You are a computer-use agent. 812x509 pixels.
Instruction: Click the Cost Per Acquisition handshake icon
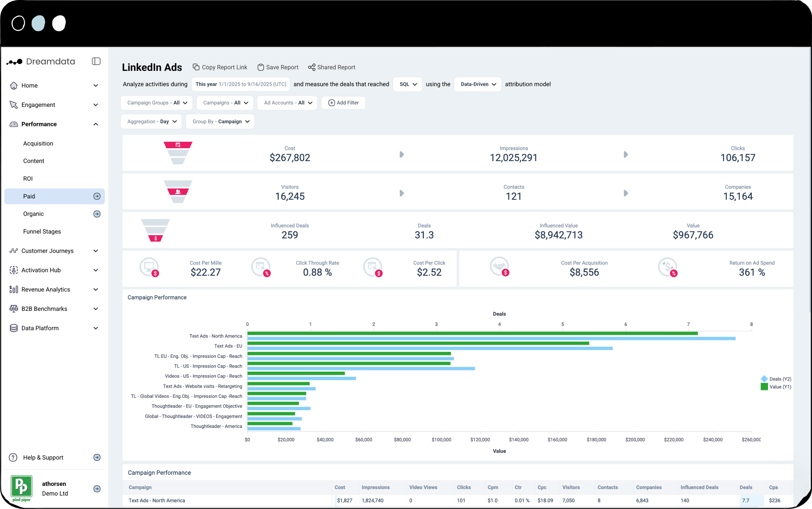[x=500, y=267]
